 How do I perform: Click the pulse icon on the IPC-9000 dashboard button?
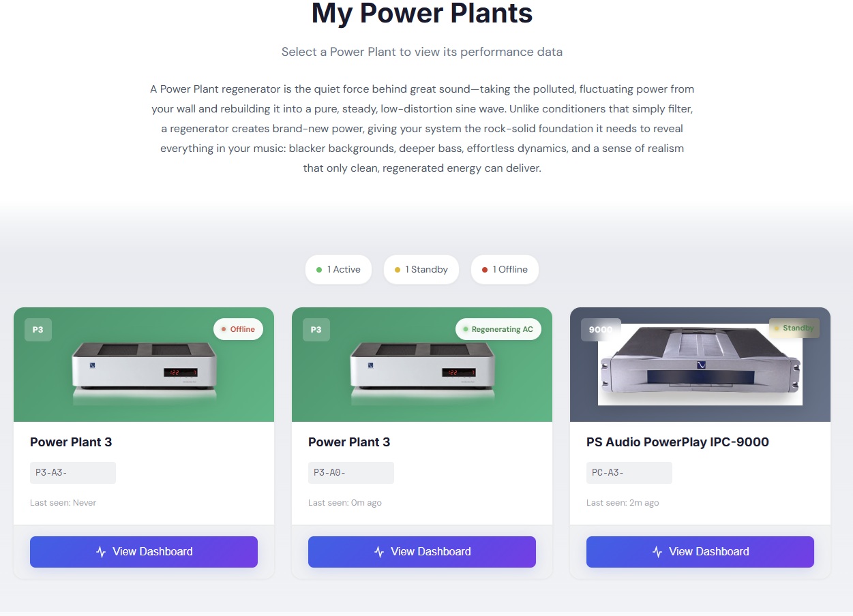pos(657,552)
